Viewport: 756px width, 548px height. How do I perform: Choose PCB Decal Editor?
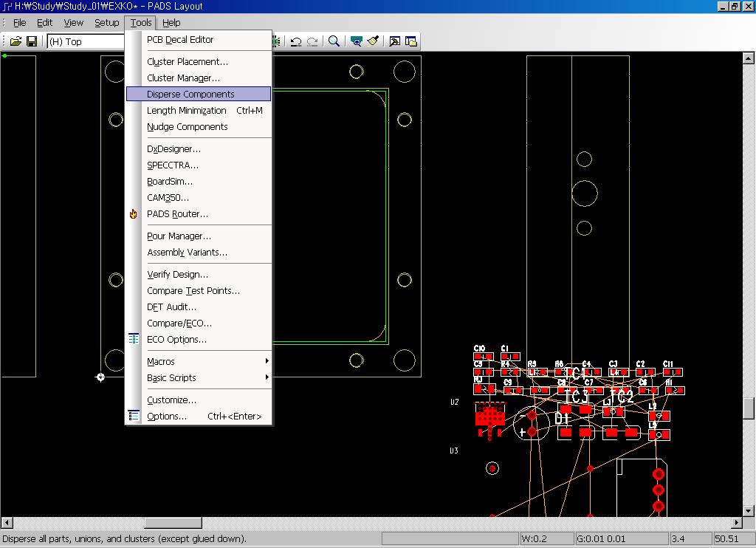pyautogui.click(x=199, y=40)
